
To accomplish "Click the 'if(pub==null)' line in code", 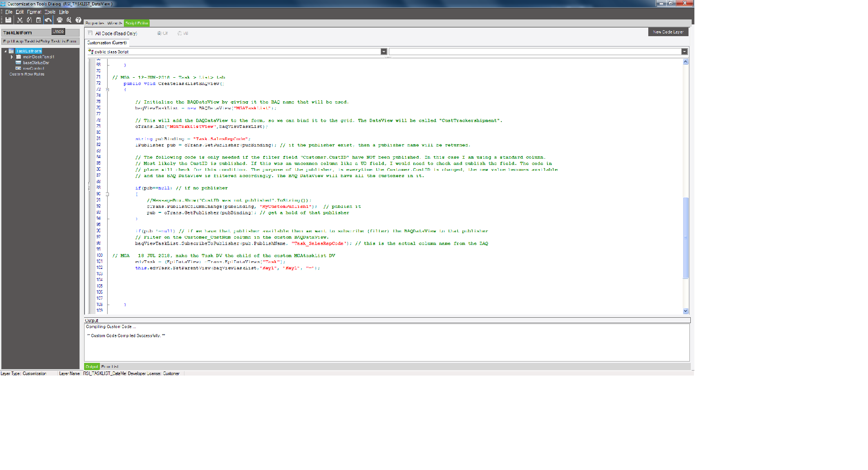I will [181, 188].
